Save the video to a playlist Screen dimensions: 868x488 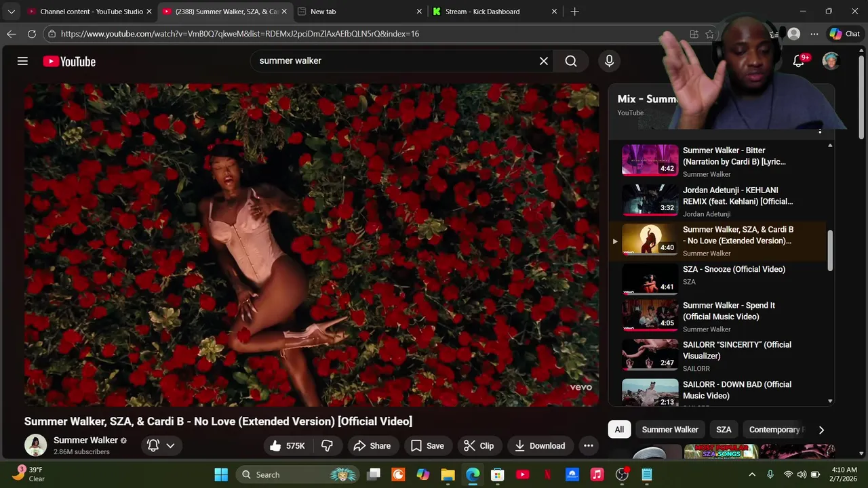pyautogui.click(x=428, y=445)
